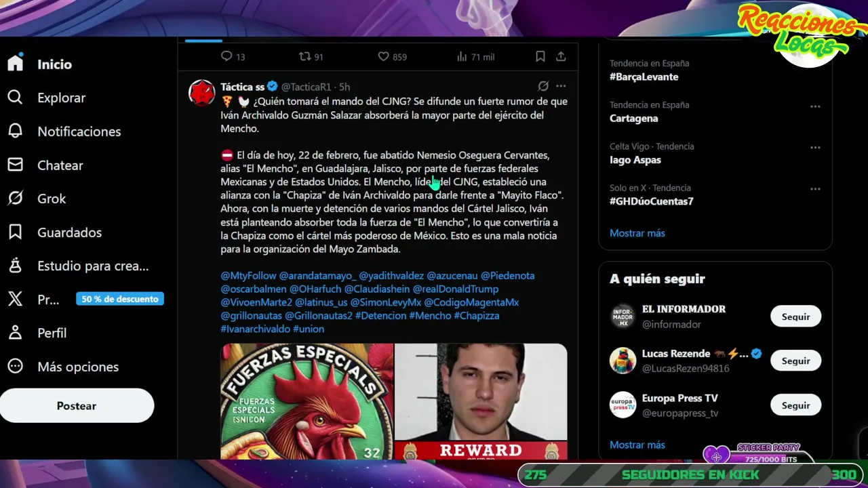Open Chatear envelope icon
868x488 pixels.
(x=16, y=165)
